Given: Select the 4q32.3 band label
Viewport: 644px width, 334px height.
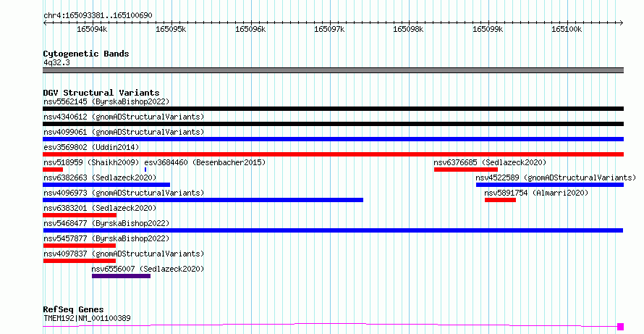Looking at the screenshot, I should pyautogui.click(x=56, y=63).
